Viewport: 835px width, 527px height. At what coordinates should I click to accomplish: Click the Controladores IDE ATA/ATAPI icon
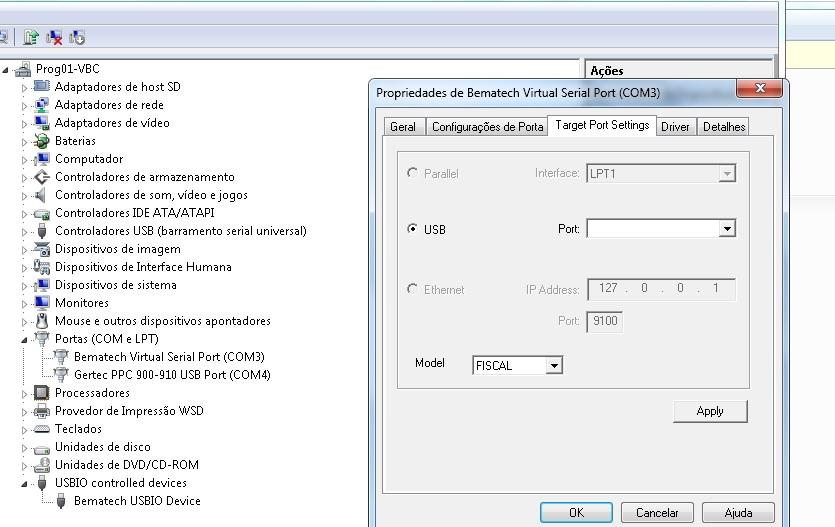[42, 213]
